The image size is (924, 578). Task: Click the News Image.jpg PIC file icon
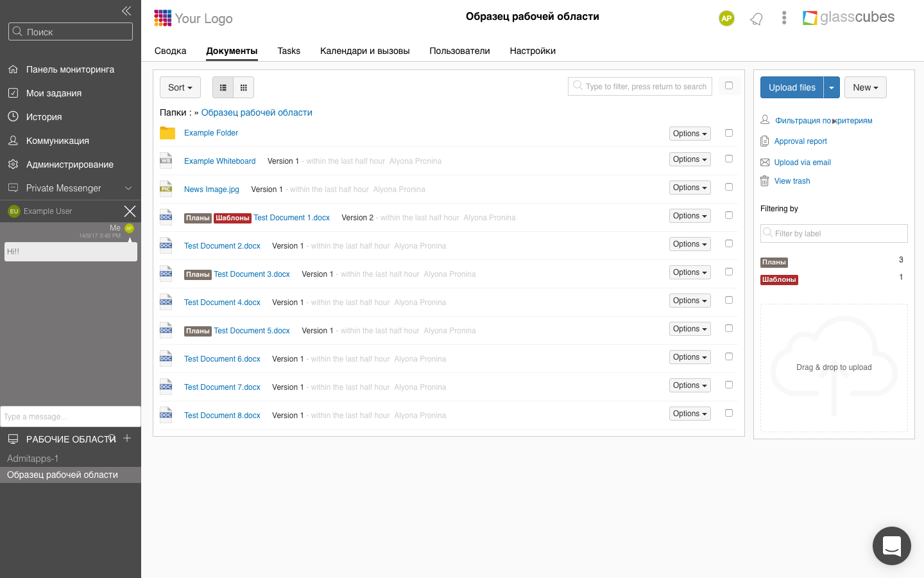coord(166,189)
